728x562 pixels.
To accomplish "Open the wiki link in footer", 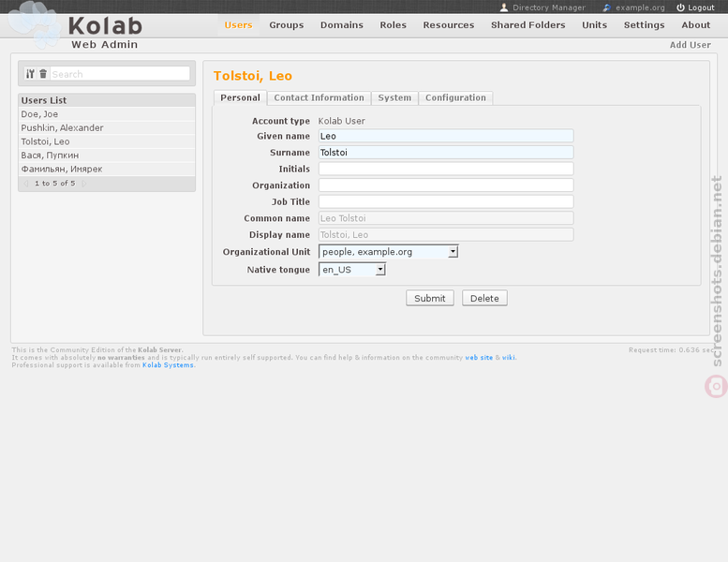I will [509, 358].
